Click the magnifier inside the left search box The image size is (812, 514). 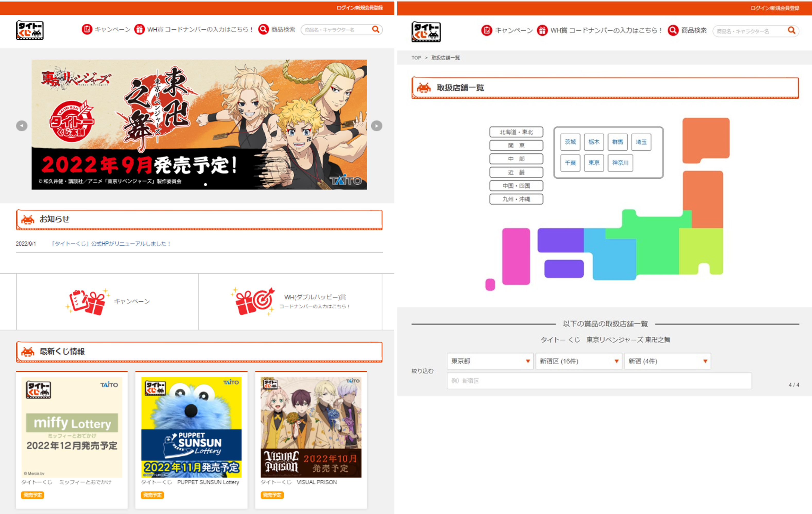pyautogui.click(x=375, y=29)
